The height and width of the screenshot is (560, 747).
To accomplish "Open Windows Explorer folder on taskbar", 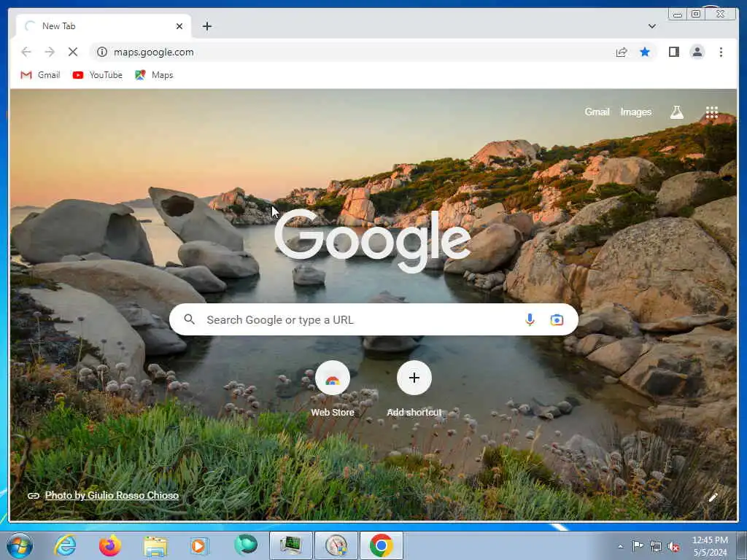I will 155,545.
